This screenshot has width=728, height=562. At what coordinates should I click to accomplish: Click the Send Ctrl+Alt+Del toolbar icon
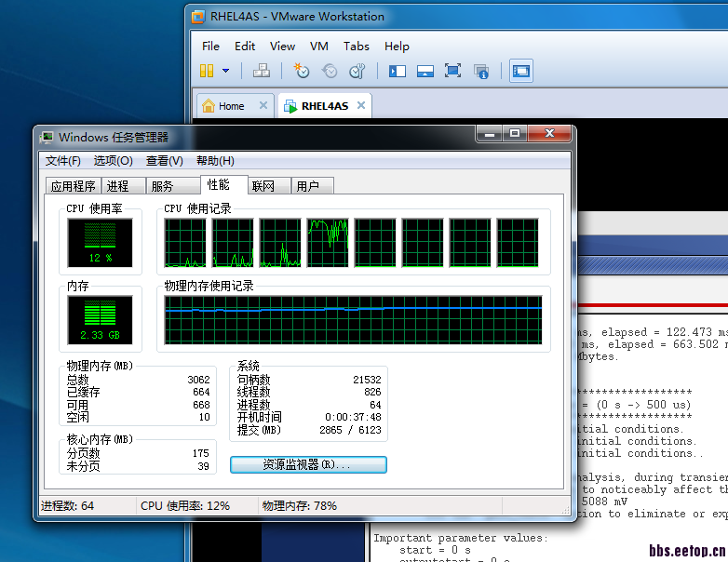(262, 71)
